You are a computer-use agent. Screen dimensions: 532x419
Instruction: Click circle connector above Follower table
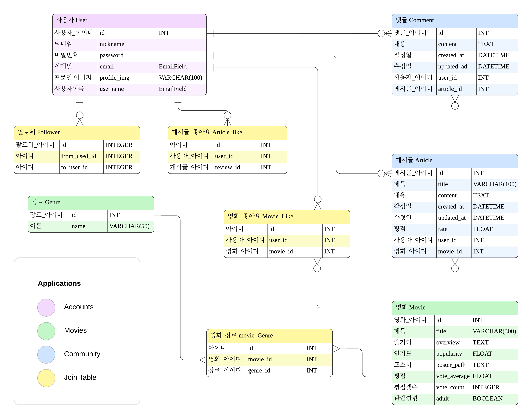[80, 115]
